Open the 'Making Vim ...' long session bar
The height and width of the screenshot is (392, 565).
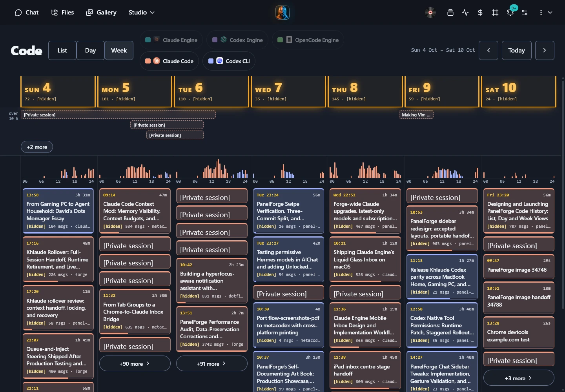(x=416, y=115)
